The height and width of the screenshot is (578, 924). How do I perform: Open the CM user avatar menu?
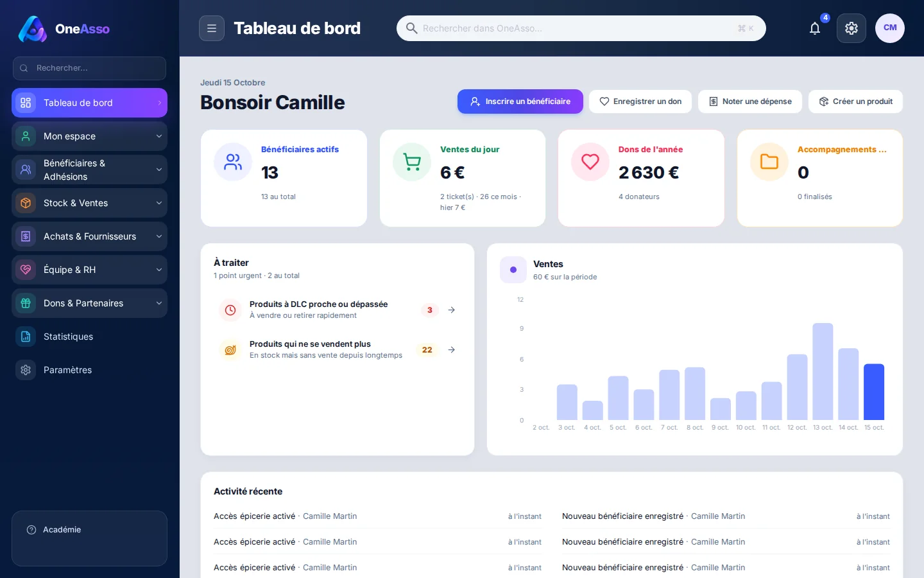point(890,28)
